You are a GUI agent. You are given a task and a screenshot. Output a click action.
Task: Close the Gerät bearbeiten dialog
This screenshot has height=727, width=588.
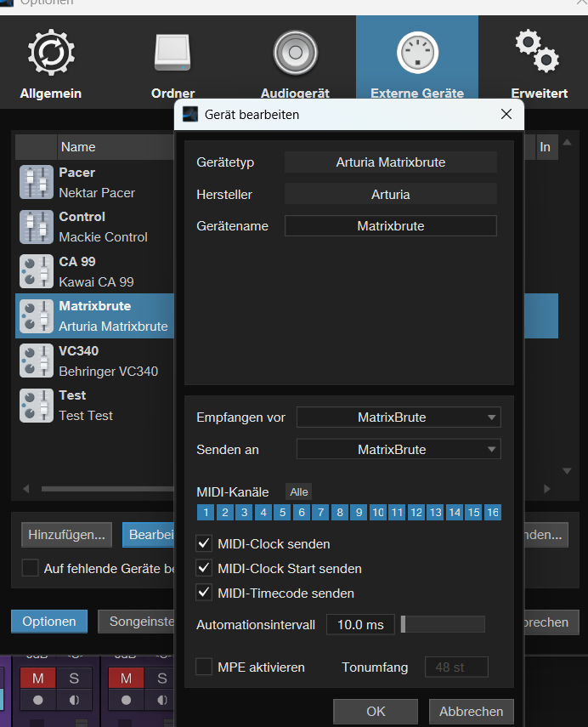pyautogui.click(x=506, y=114)
